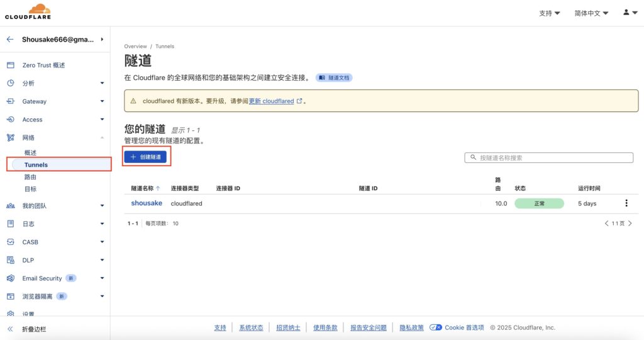The width and height of the screenshot is (644, 340).
Task: Click the Gateway sidebar icon
Action: pyautogui.click(x=11, y=101)
